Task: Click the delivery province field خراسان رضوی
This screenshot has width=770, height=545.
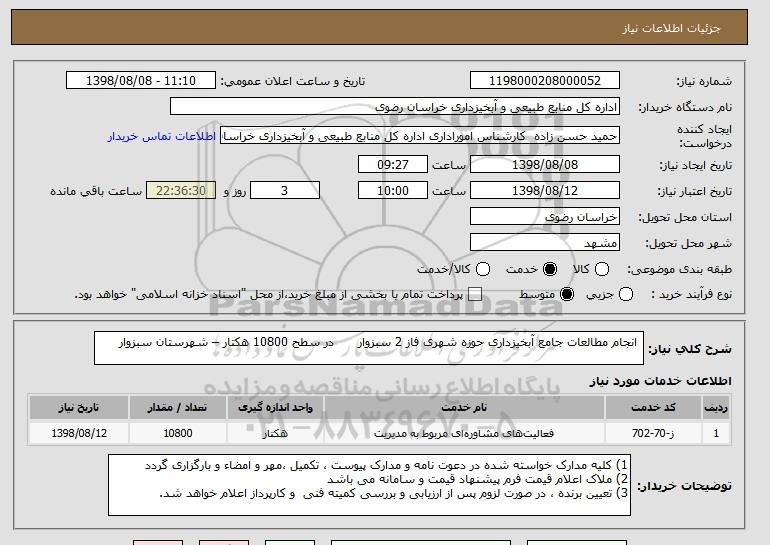Action: (x=545, y=217)
